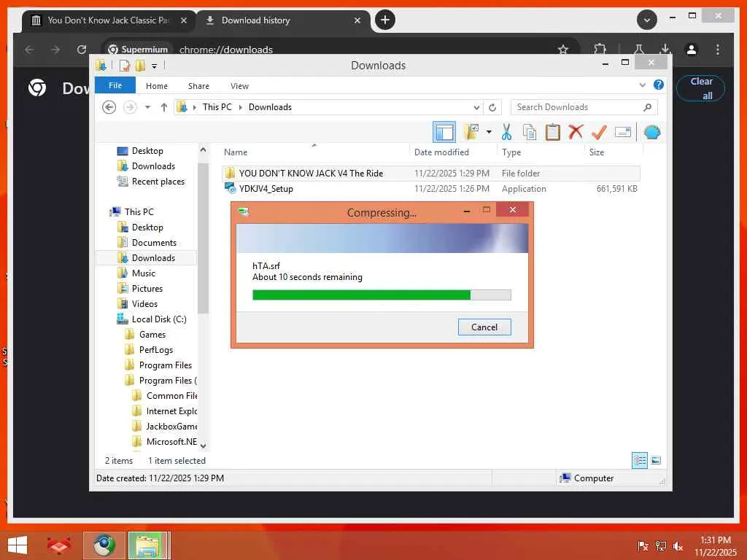Open the Home ribbon tab
The height and width of the screenshot is (560, 747).
(157, 86)
